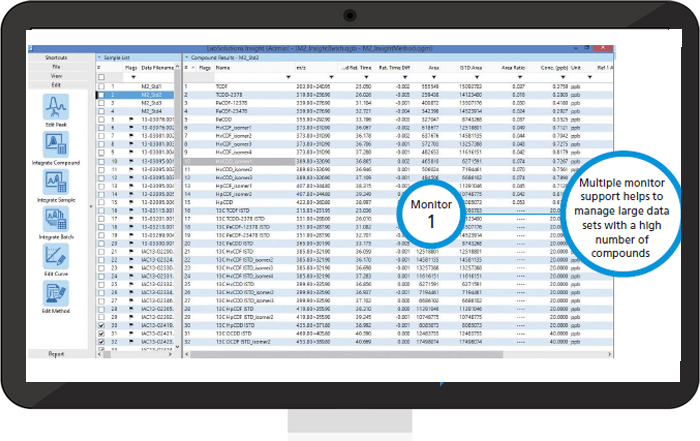
Task: Open the m/z column filter dropdown
Action: [x=330, y=77]
